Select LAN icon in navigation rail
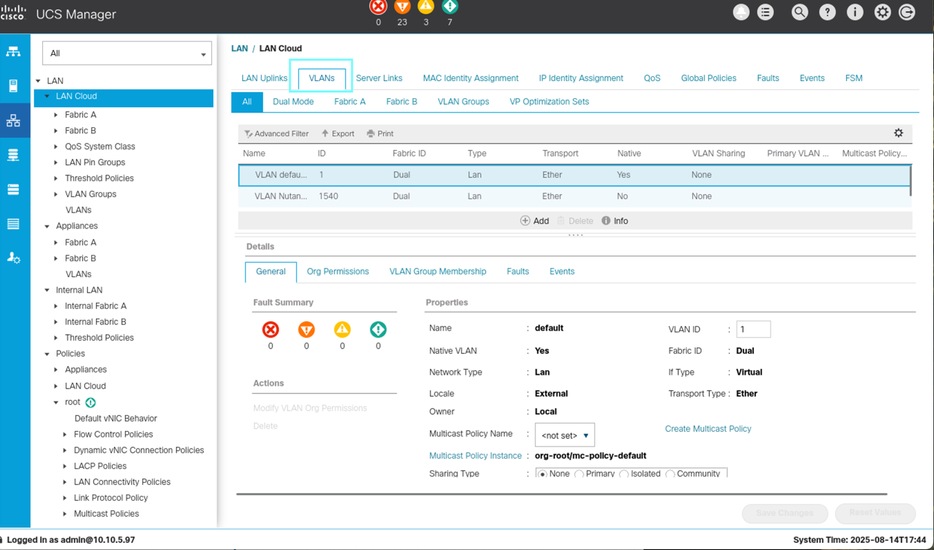Viewport: 934px width, 550px height. 13,121
